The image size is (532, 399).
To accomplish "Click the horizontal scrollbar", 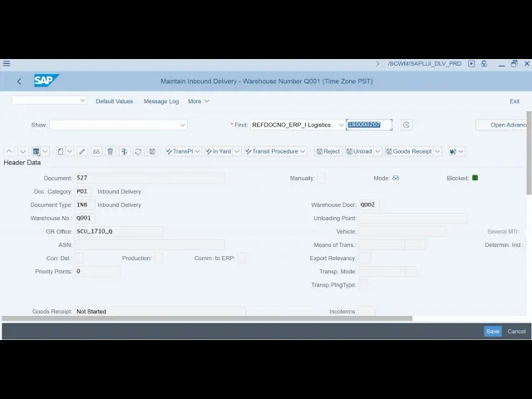I will click(x=207, y=318).
